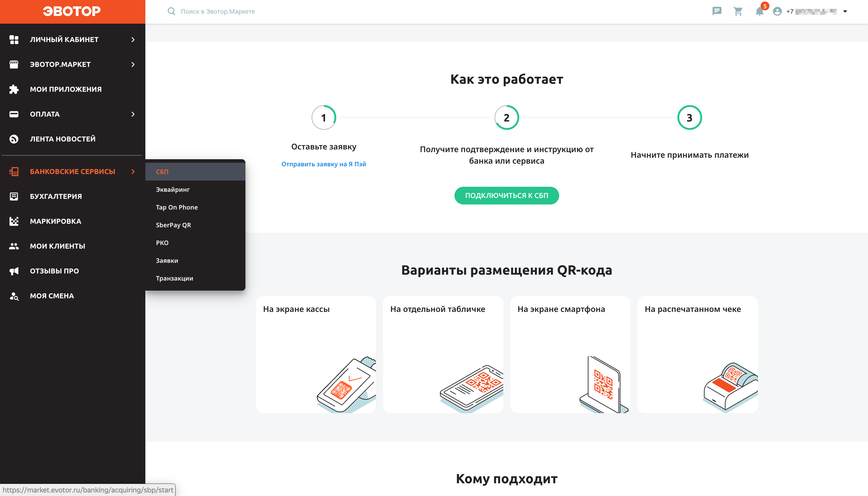
Task: Click heading Кому подходит
Action: (x=507, y=479)
